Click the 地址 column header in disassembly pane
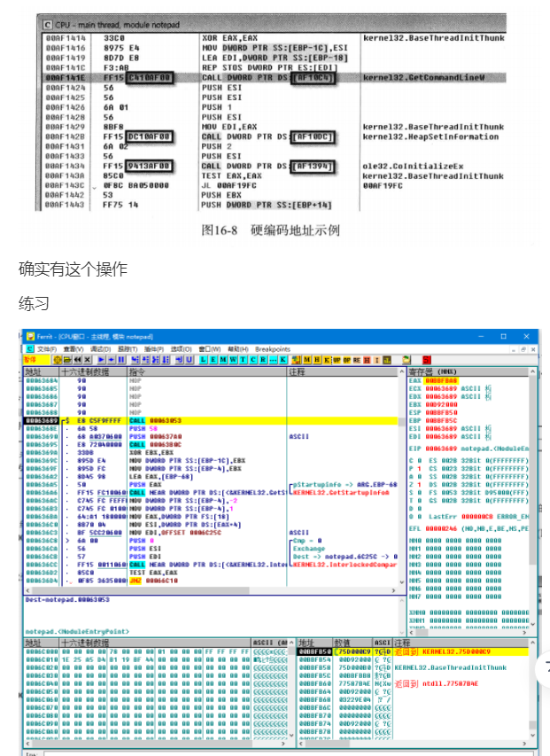 42,371
